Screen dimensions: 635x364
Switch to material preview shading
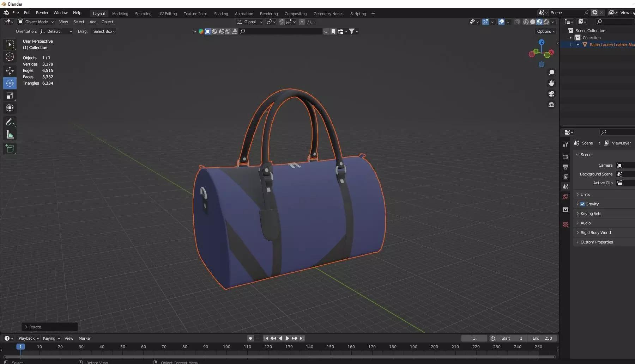pyautogui.click(x=539, y=22)
